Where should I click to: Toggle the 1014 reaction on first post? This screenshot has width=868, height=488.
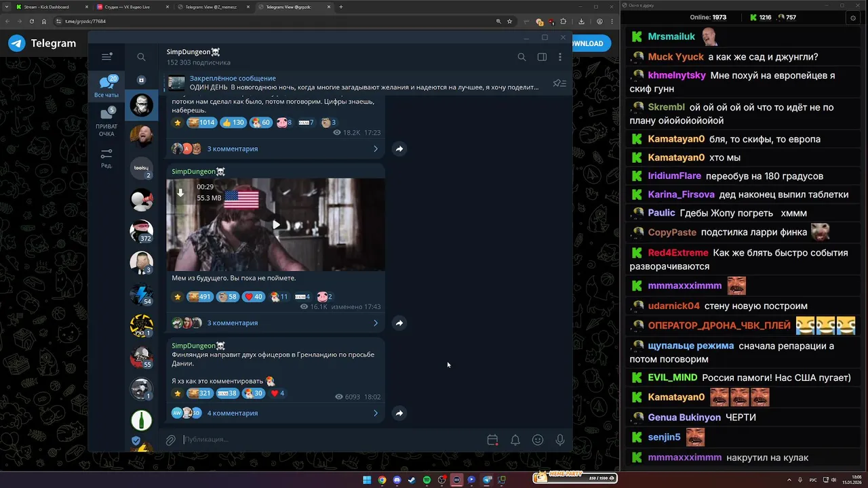(x=201, y=123)
